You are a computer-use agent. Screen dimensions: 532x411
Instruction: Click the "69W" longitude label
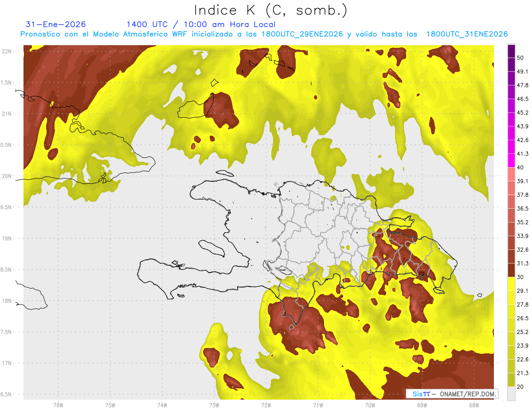tap(422, 405)
